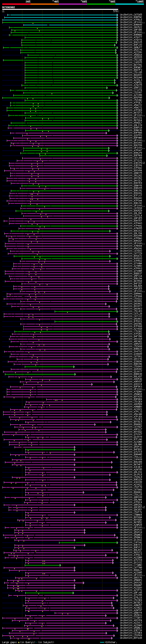This screenshot has height=644, width=146.
Task: Select label UniRef100_A8CA61
Action: coord(131,342)
